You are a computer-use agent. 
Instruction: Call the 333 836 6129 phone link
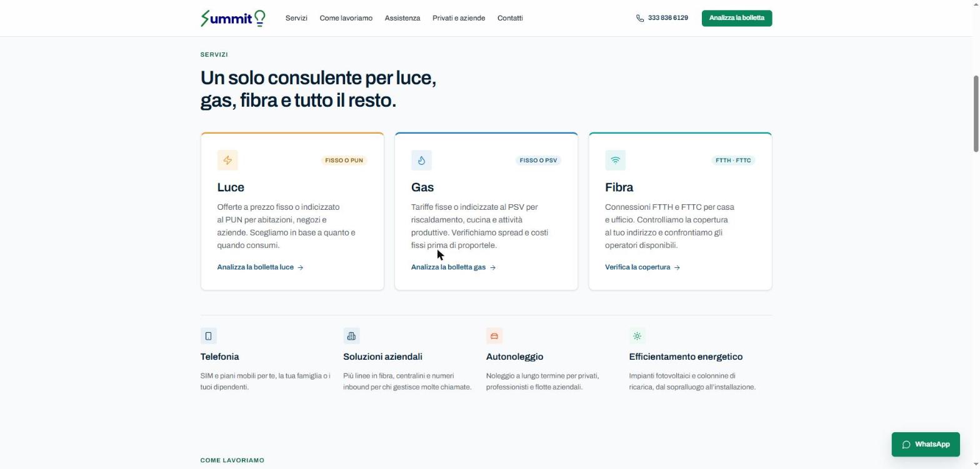[x=662, y=18]
